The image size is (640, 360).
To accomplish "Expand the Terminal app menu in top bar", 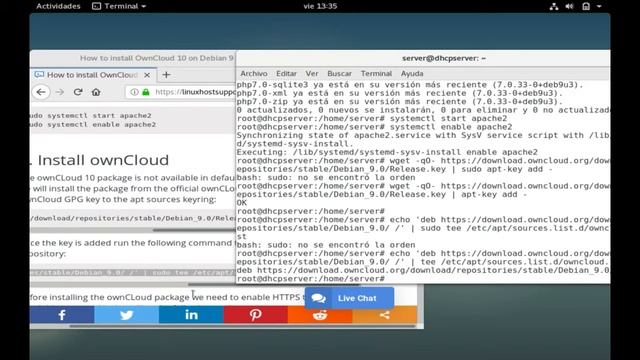I will point(119,6).
